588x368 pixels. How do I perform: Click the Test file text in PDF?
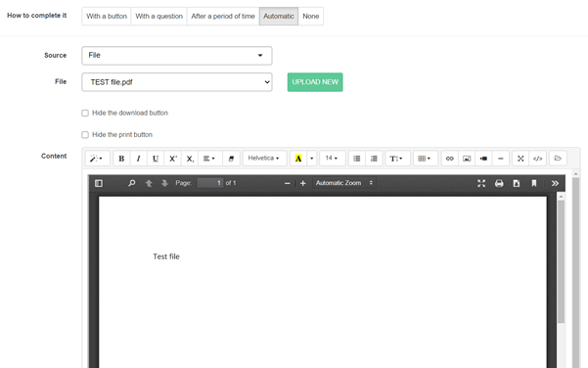click(x=166, y=256)
